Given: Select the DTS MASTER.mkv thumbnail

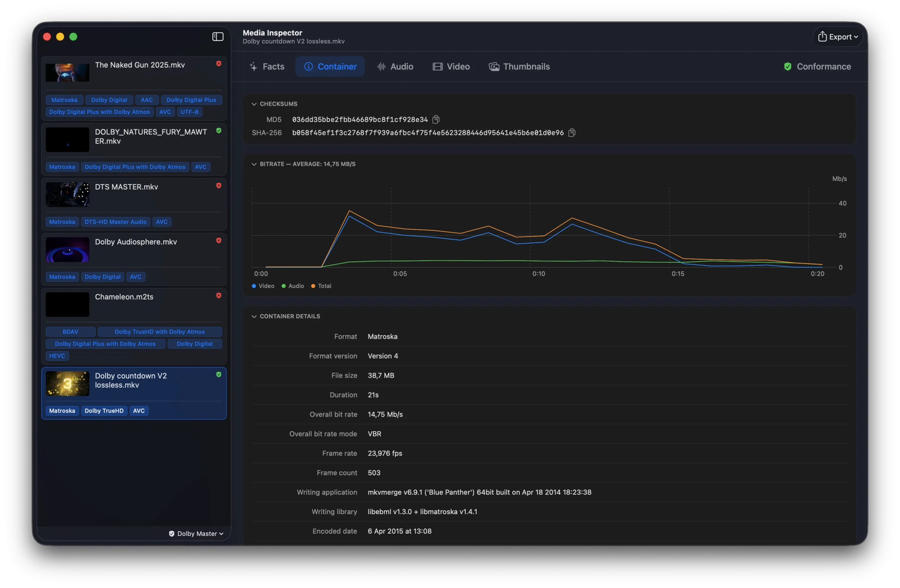Looking at the screenshot, I should point(68,195).
